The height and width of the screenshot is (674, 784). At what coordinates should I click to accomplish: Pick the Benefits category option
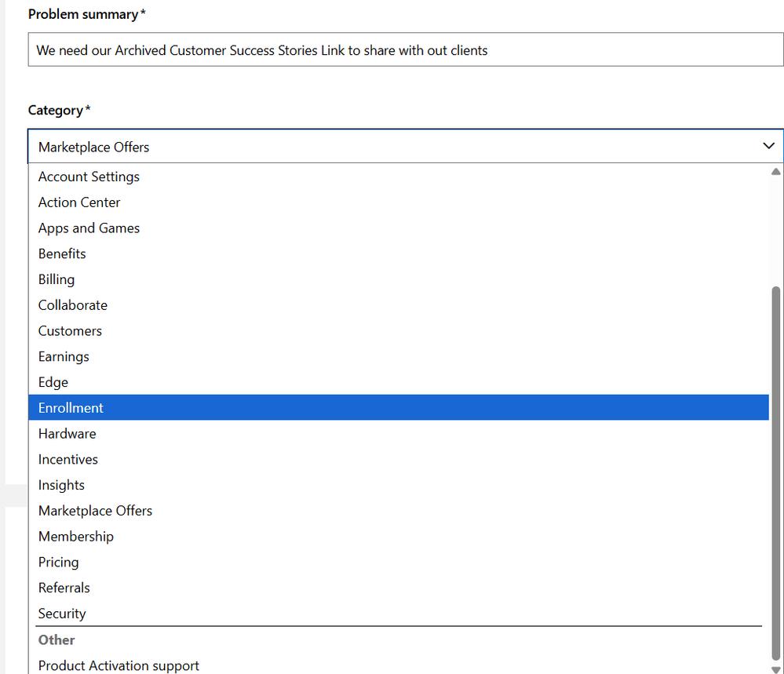pos(399,253)
